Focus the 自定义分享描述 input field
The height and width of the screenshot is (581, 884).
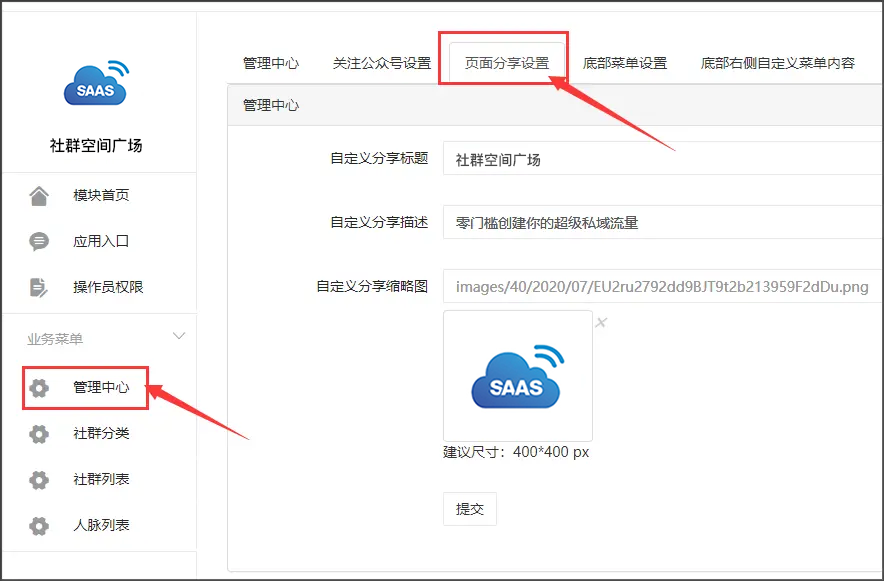(x=663, y=222)
